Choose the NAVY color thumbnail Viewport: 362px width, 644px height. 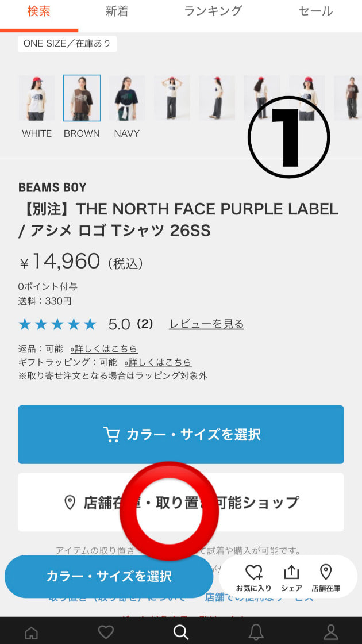click(x=126, y=98)
